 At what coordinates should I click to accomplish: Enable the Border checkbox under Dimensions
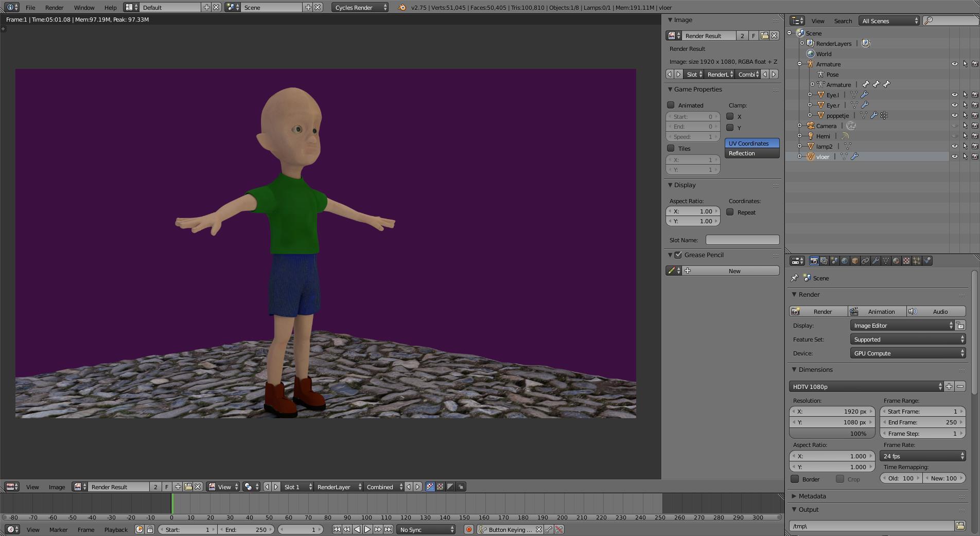coord(795,479)
